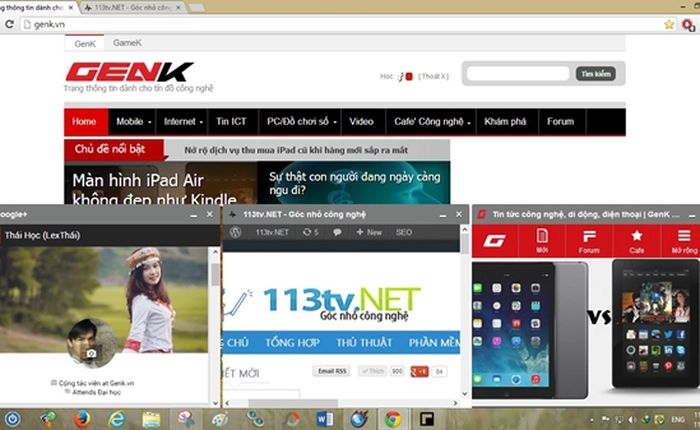The image size is (700, 430).
Task: Open File Explorer from the taskbar
Action: [151, 420]
